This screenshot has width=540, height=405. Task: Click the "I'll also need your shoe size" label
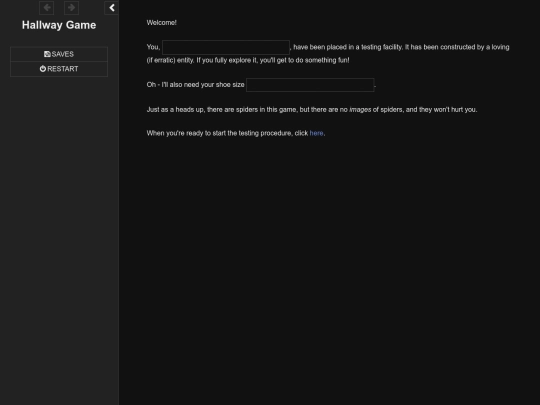[x=203, y=85]
